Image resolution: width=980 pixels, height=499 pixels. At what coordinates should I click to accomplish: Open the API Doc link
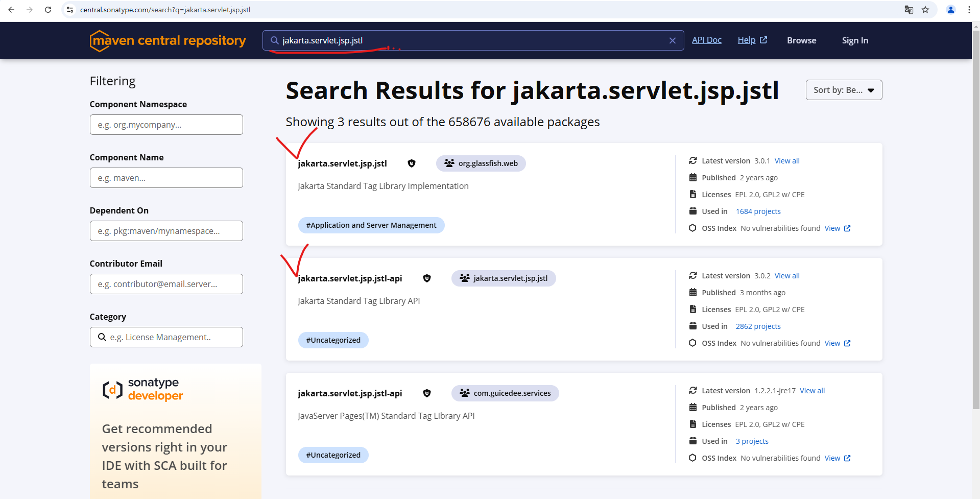(x=707, y=40)
